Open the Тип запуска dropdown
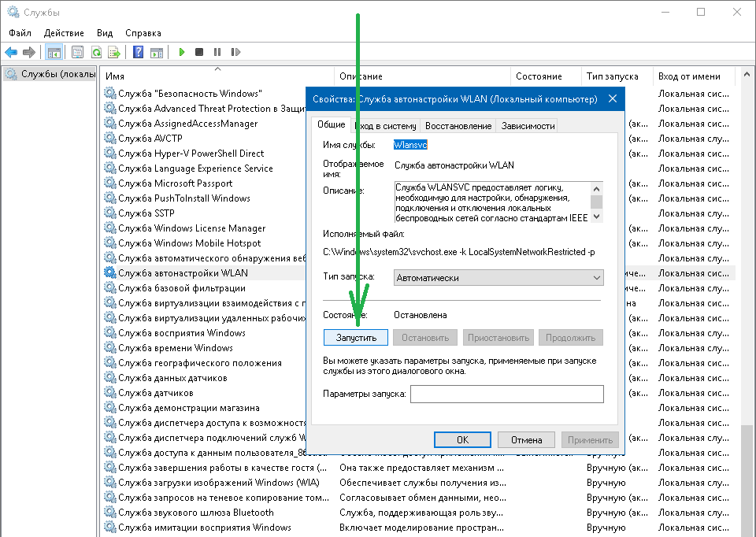Screen dimensions: 756x537 click(x=499, y=278)
